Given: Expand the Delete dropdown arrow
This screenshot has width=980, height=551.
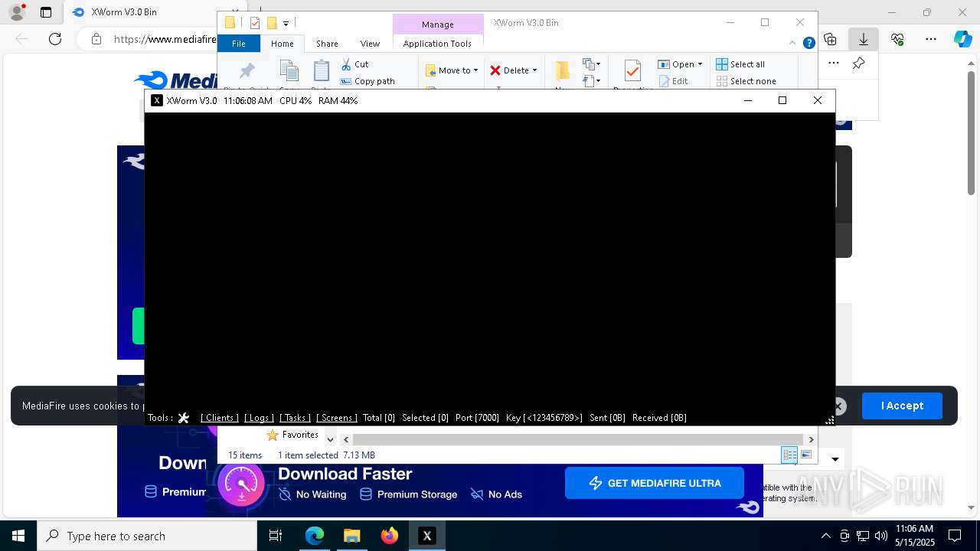Looking at the screenshot, I should coord(534,70).
